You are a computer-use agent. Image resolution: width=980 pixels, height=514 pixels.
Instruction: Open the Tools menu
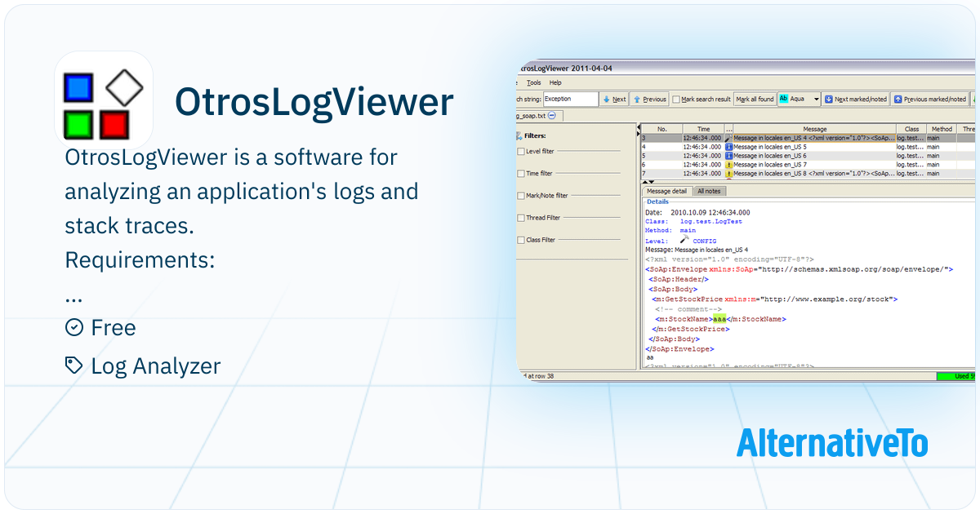[x=534, y=82]
